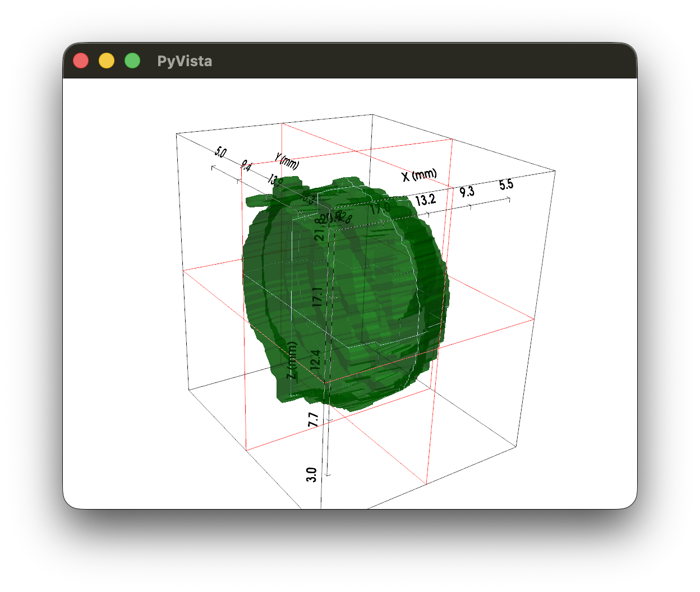This screenshot has width=700, height=592.
Task: Click the green 3D volume mesh
Action: coord(345,294)
